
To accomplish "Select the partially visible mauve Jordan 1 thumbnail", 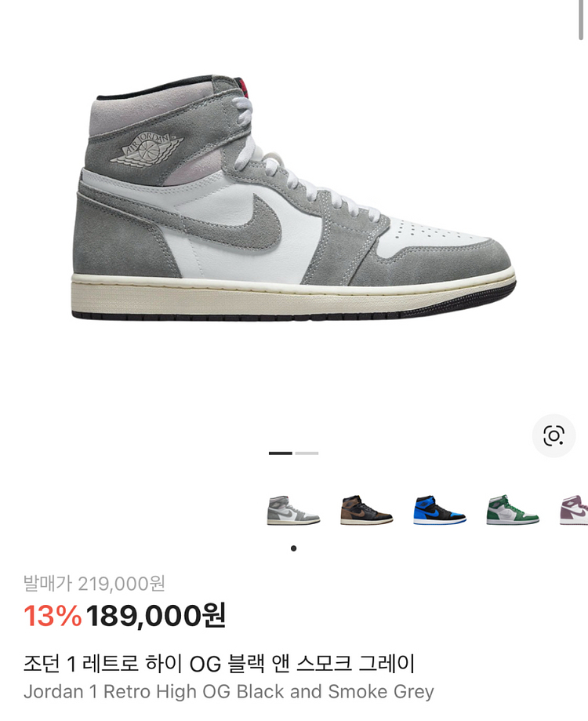I will (574, 510).
